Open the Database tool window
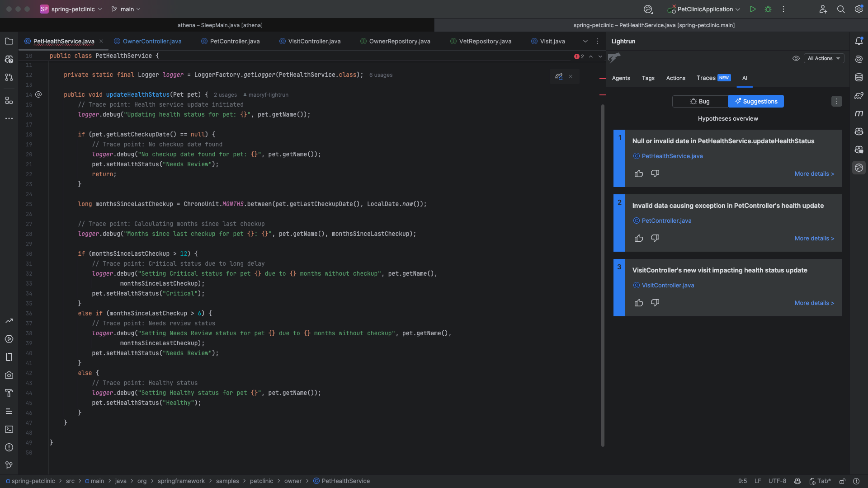 point(859,77)
